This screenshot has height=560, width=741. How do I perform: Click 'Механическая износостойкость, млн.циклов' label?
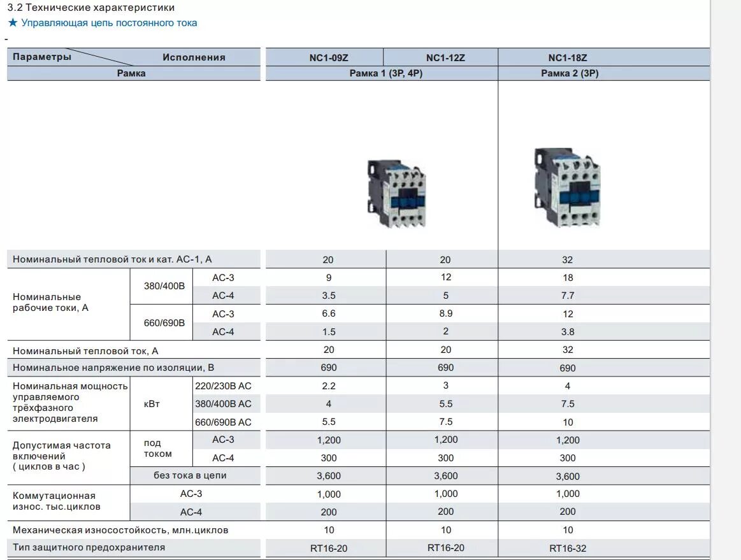tap(120, 530)
